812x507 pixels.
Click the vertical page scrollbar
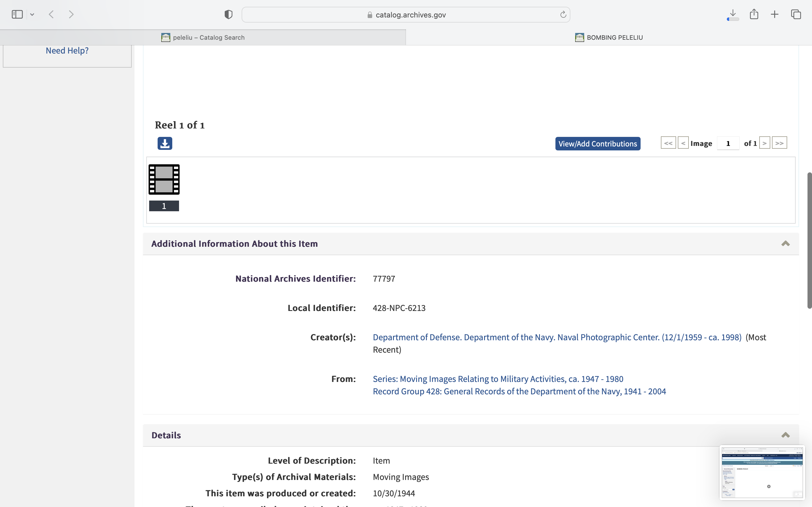(809, 240)
